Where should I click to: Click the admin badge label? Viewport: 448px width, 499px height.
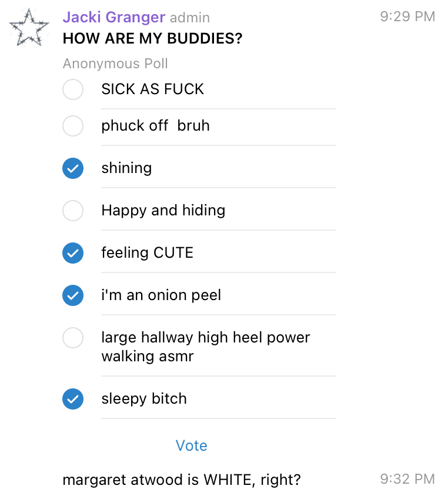(x=190, y=18)
